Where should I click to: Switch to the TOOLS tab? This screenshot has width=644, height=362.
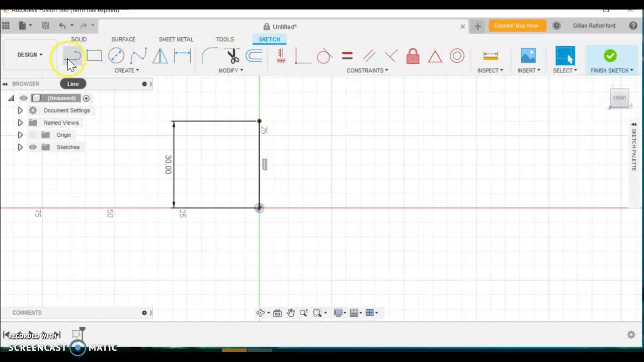225,39
